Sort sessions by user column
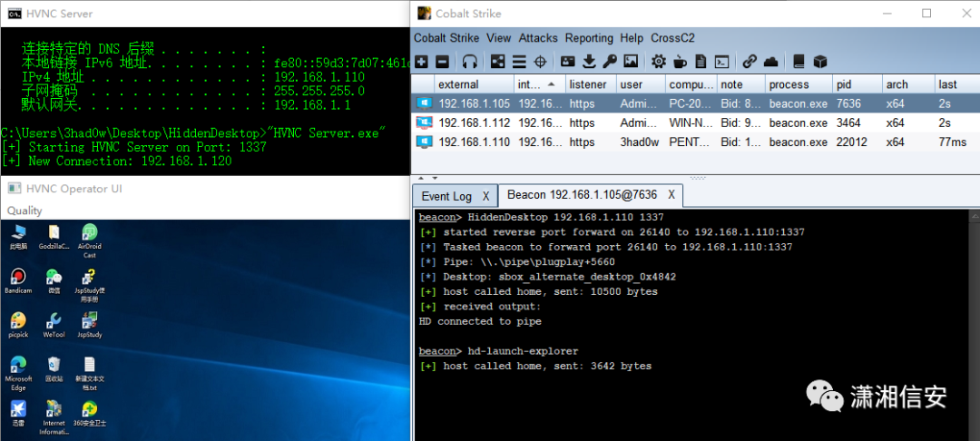Screen dimensions: 980x441 coord(641,84)
